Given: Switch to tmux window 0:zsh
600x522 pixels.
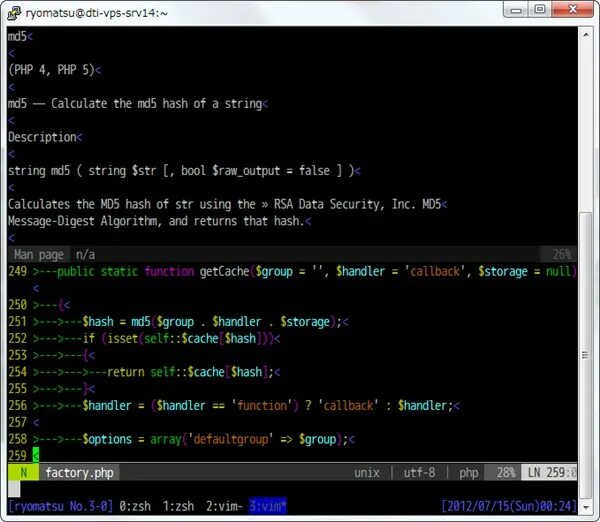Looking at the screenshot, I should point(135,506).
